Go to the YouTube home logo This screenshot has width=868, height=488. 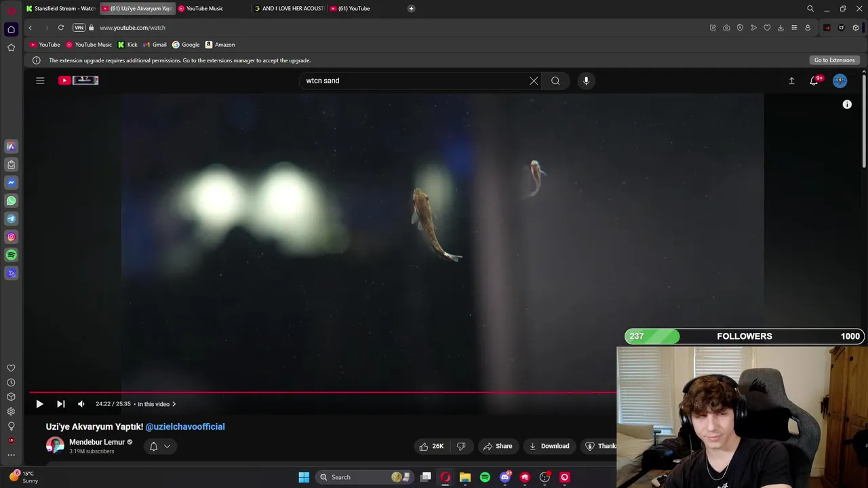pyautogui.click(x=79, y=81)
